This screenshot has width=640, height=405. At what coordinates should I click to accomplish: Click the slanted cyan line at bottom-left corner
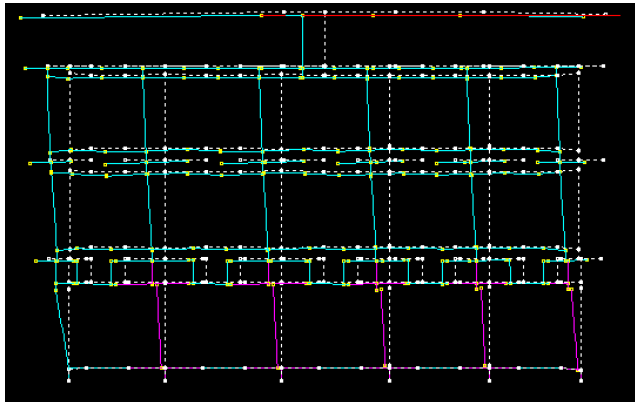click(x=62, y=328)
